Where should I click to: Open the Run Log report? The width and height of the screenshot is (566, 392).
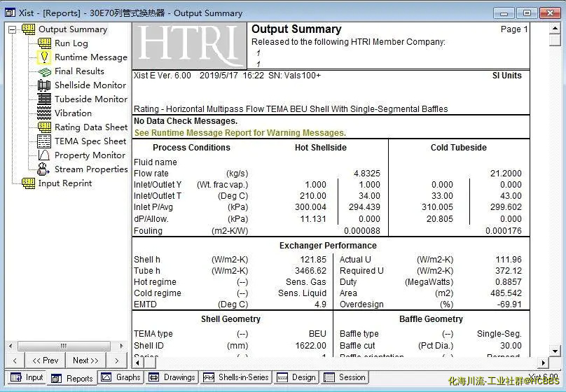[x=71, y=43]
